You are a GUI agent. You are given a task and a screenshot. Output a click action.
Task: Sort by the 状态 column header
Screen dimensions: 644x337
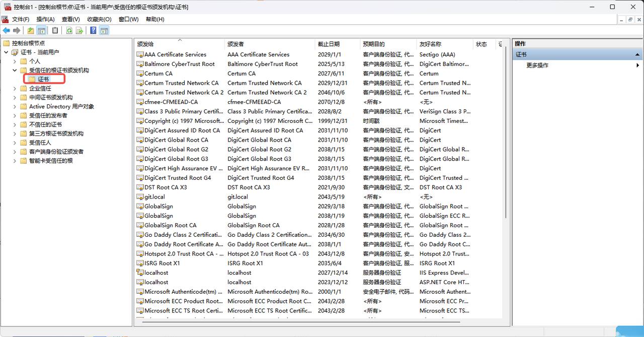coord(484,44)
